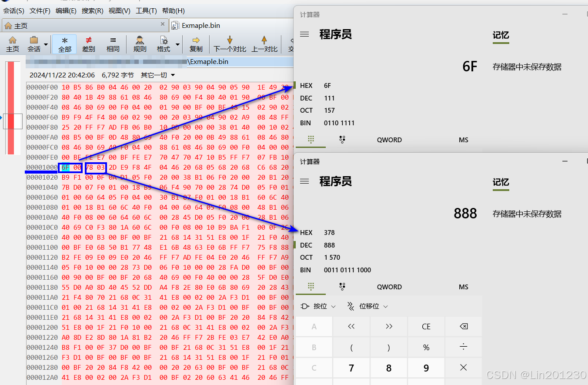The height and width of the screenshot is (385, 588).
Task: Click bit toggling keypad icon in 888 calculator
Action: (x=342, y=287)
